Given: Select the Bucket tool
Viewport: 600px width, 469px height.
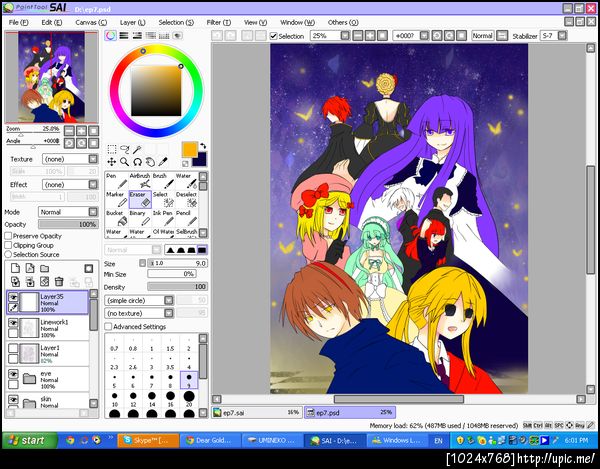Looking at the screenshot, I should point(116,218).
